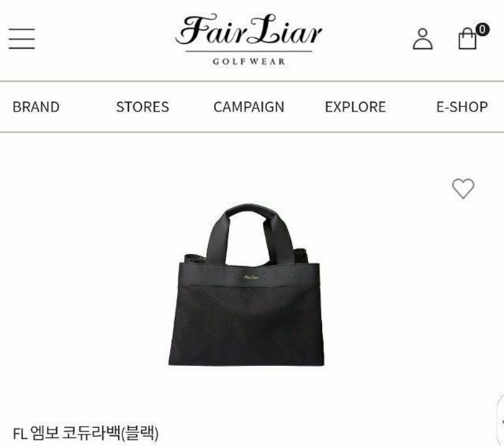Open the STORES menu
The width and height of the screenshot is (504, 446).
[x=143, y=107]
